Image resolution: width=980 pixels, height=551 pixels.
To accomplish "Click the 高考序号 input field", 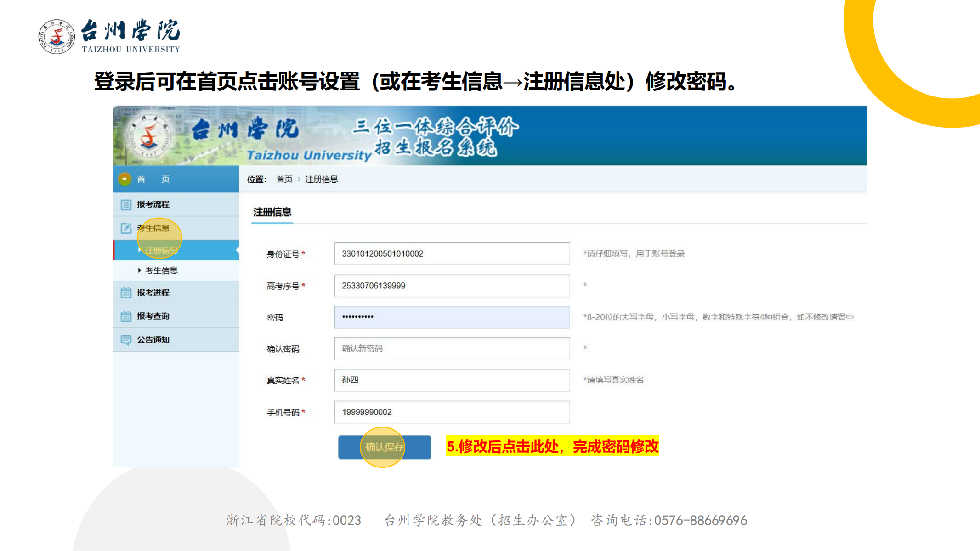I will [452, 286].
